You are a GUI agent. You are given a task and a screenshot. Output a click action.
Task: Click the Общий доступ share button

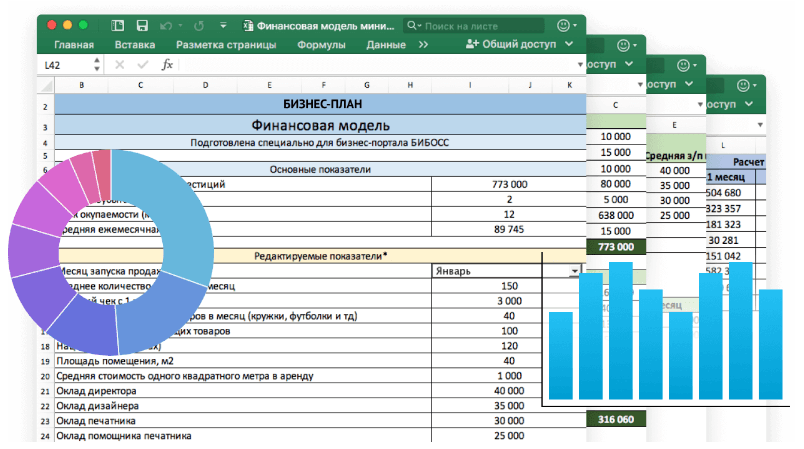(x=511, y=44)
